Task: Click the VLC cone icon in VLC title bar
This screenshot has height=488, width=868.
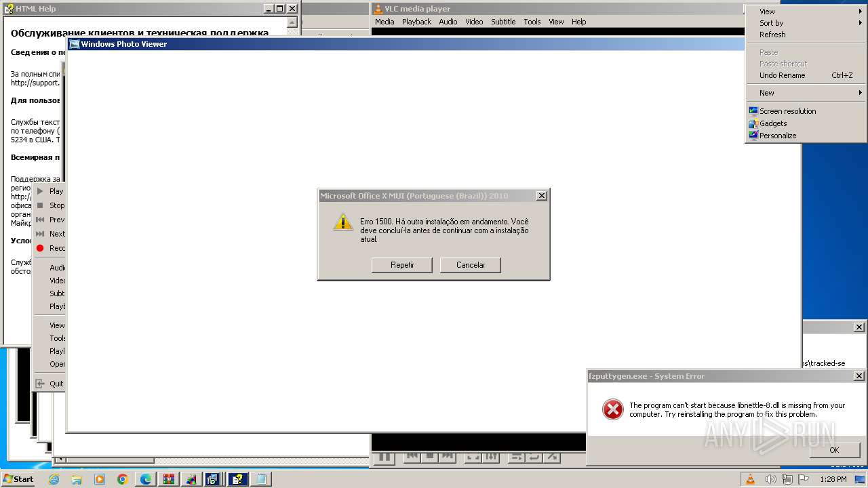Action: 378,9
